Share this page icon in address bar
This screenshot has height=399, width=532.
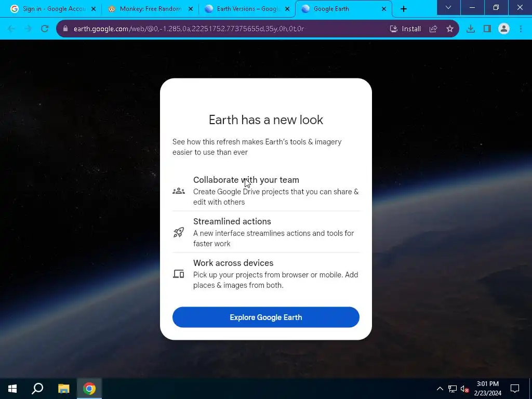tap(433, 29)
